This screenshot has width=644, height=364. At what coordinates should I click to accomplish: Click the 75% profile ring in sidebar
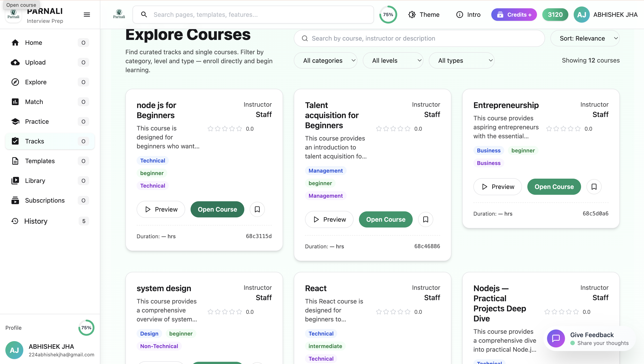[86, 328]
